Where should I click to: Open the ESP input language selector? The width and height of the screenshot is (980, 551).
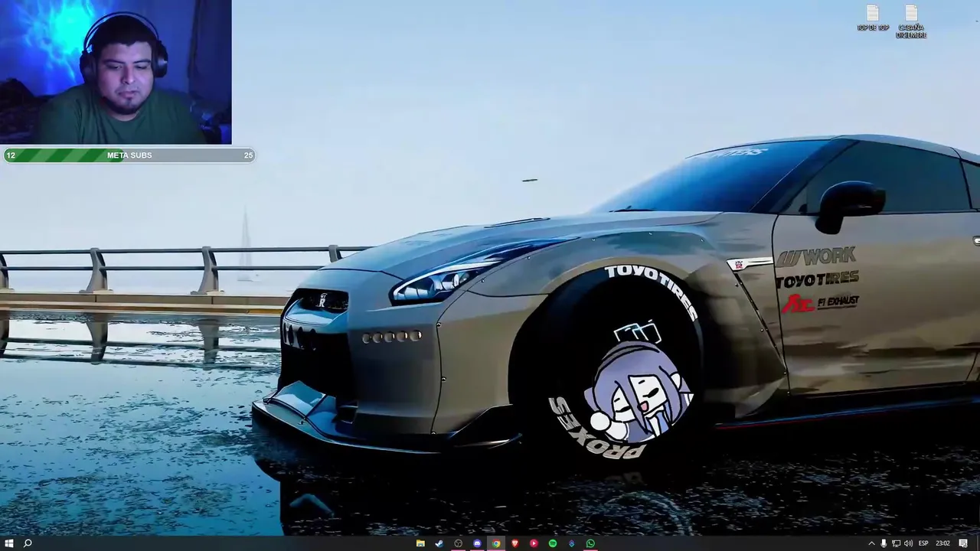(923, 543)
